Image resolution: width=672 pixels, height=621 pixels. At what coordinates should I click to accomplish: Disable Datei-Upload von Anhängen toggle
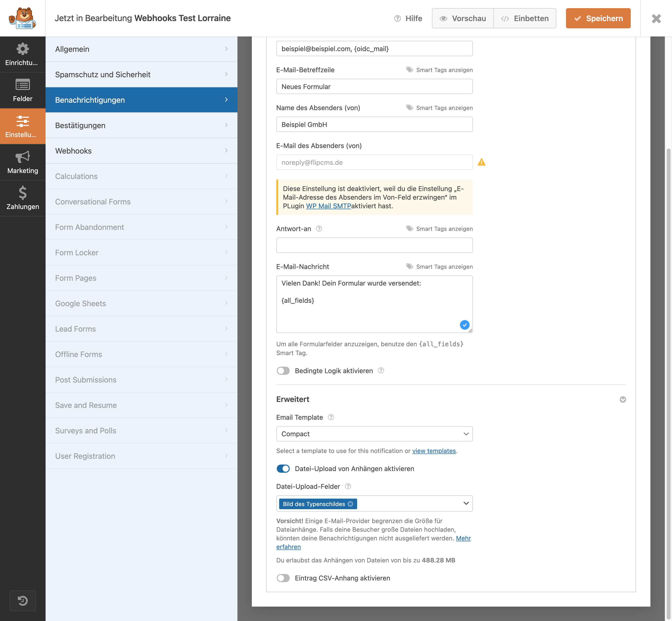283,468
